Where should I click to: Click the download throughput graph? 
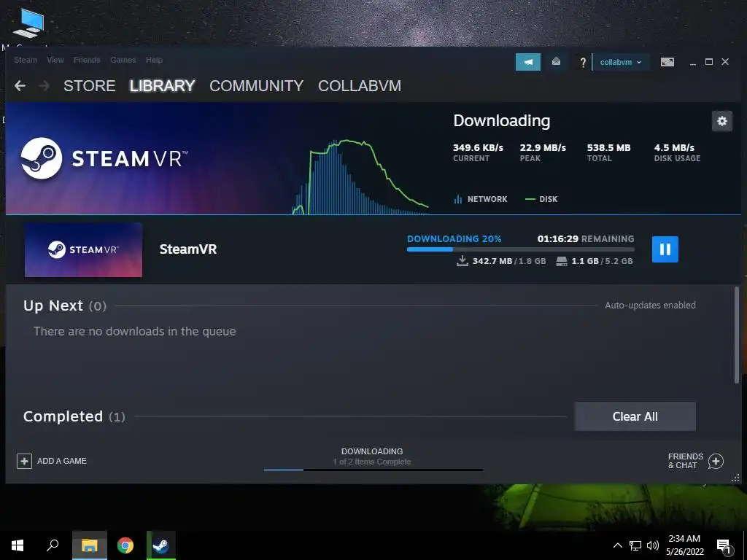pyautogui.click(x=360, y=176)
